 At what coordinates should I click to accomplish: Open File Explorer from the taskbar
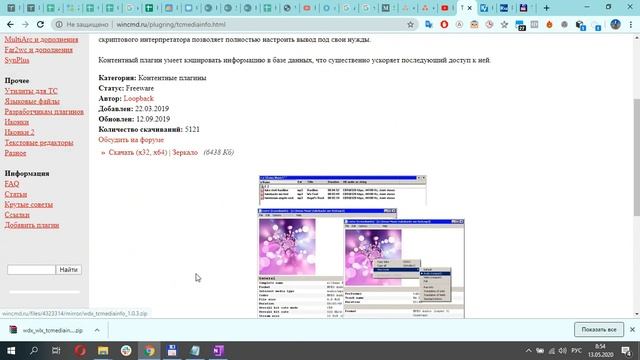(x=103, y=351)
